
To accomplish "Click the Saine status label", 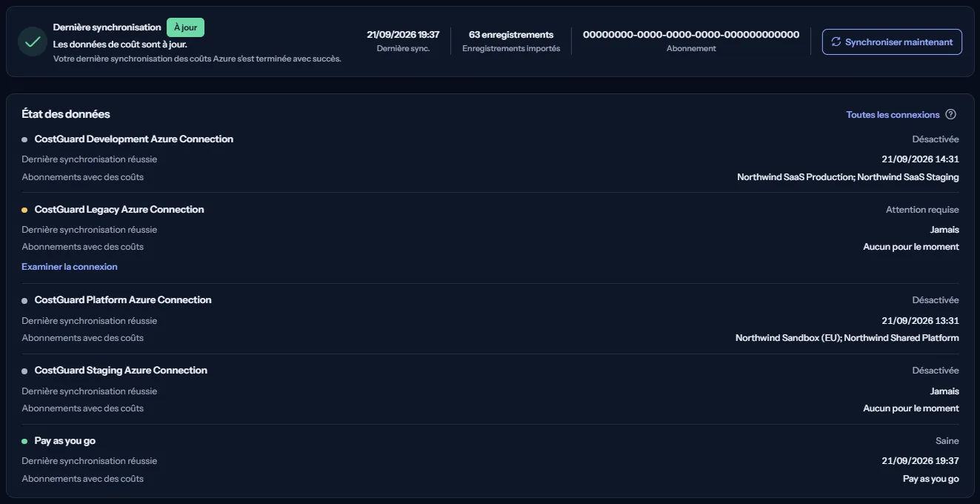I will click(x=947, y=440).
